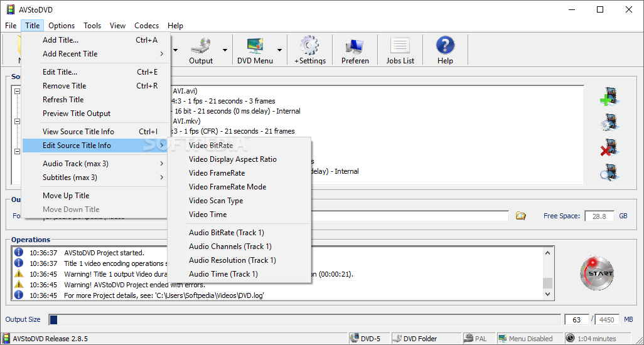Viewport: 644px width, 345px height.
Task: Open the Output button dropdown arrow
Action: coord(225,50)
